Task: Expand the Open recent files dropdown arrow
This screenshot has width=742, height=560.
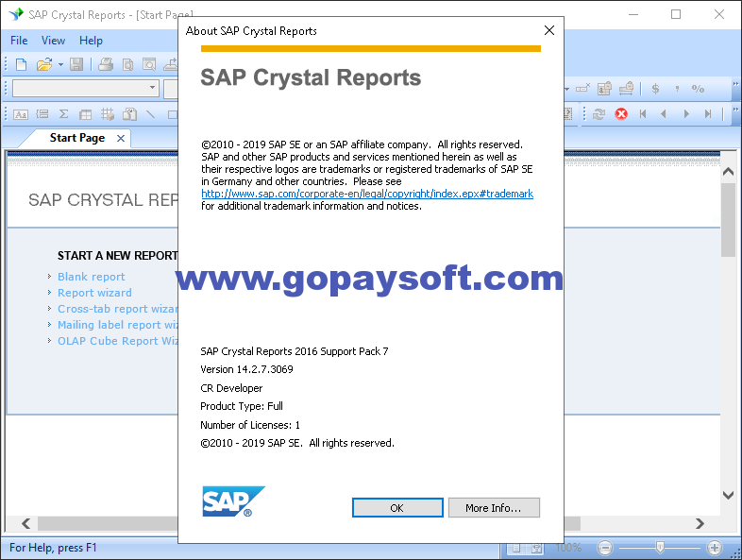Action: (x=60, y=64)
